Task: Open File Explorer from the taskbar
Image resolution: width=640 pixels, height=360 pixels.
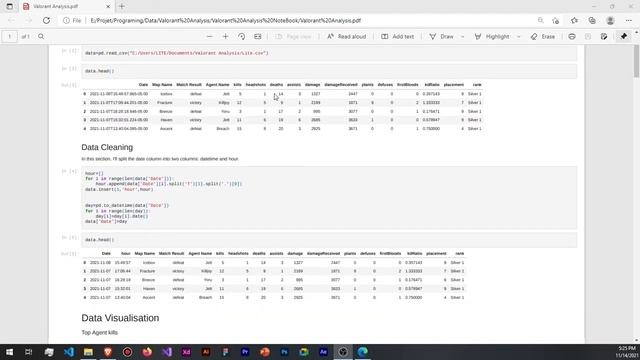Action: 88,352
